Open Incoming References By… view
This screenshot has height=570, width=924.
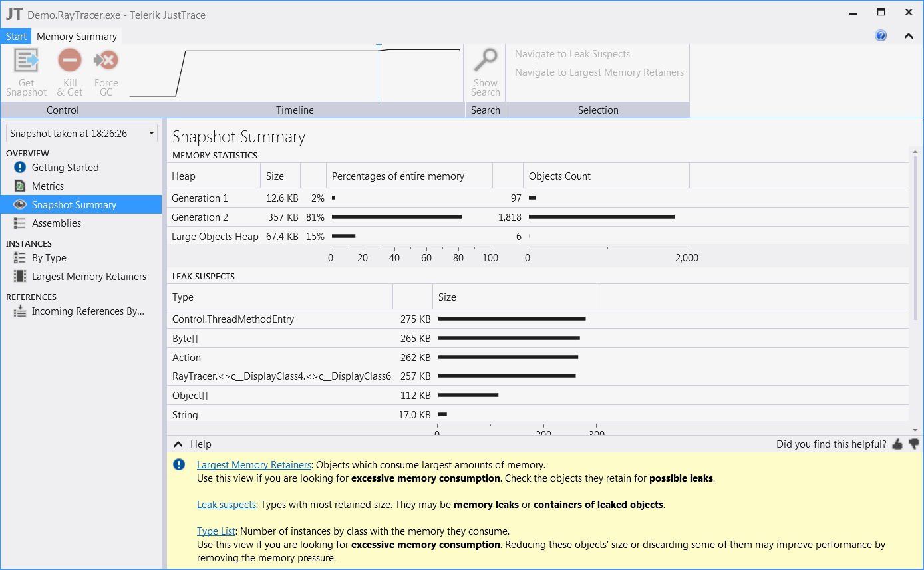88,311
